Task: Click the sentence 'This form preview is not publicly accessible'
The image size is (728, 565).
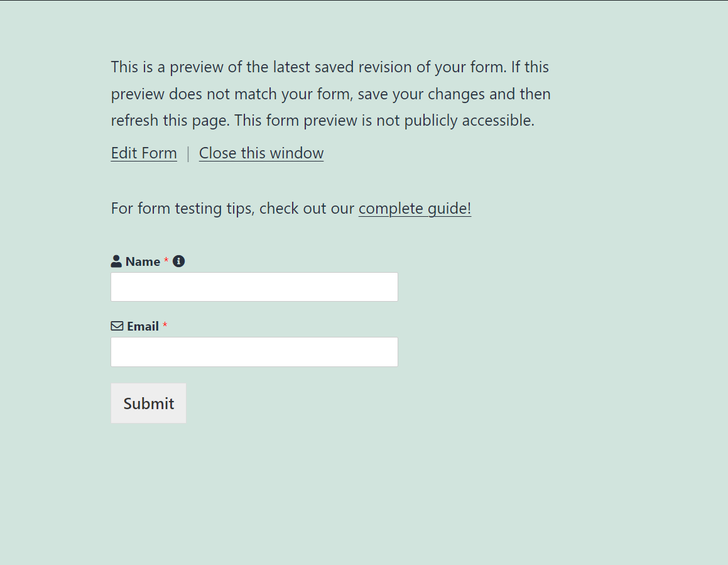Action: [x=384, y=120]
